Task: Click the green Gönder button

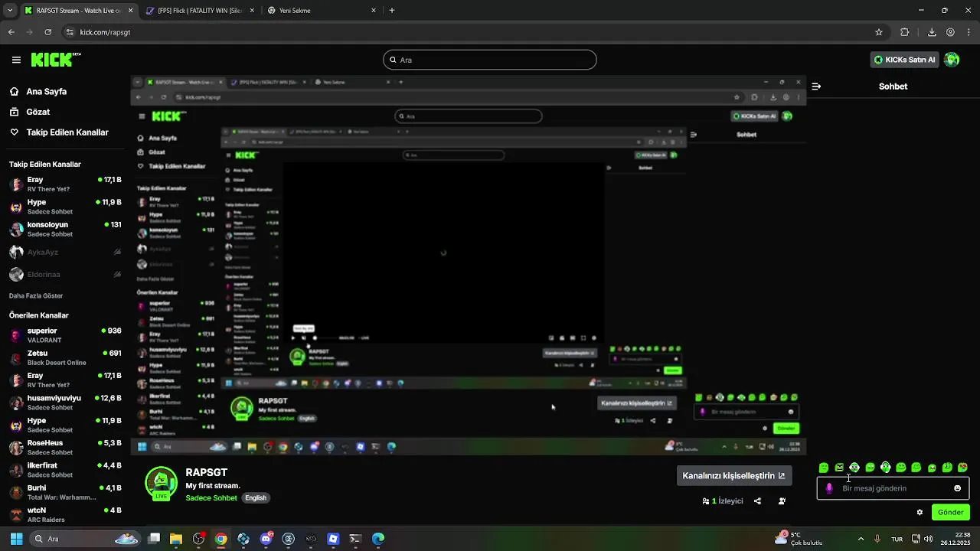Action: 951,513
